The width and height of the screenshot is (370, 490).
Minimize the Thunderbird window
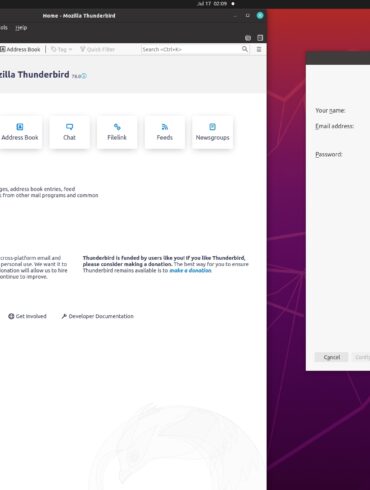click(x=235, y=15)
